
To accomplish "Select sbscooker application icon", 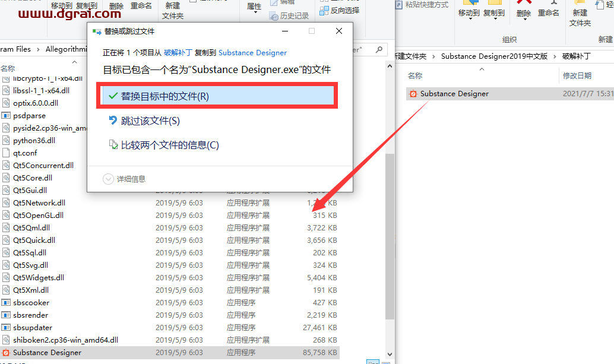I will 6,303.
